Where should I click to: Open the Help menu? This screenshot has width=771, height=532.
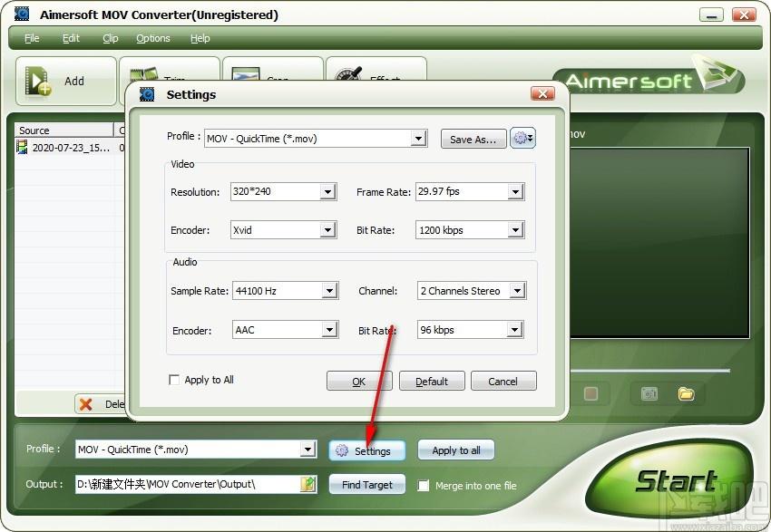tap(200, 38)
